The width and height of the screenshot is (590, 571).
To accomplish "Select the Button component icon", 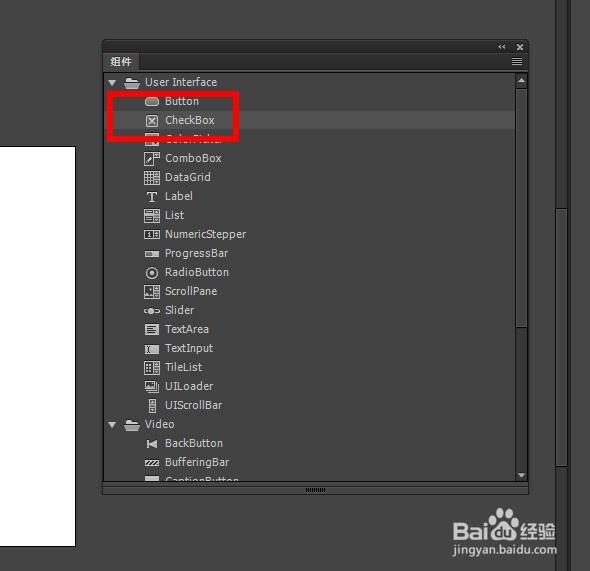I will 152,102.
